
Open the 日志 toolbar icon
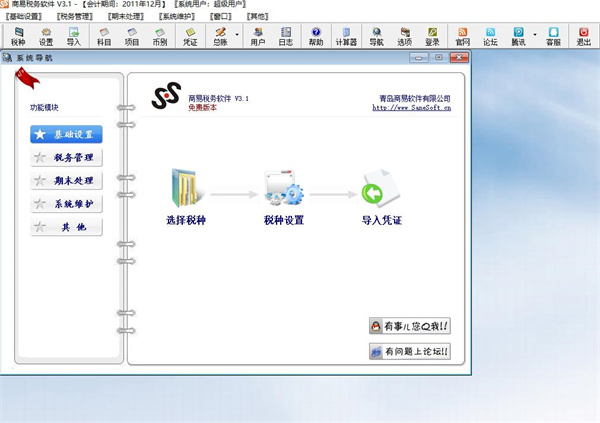click(285, 36)
